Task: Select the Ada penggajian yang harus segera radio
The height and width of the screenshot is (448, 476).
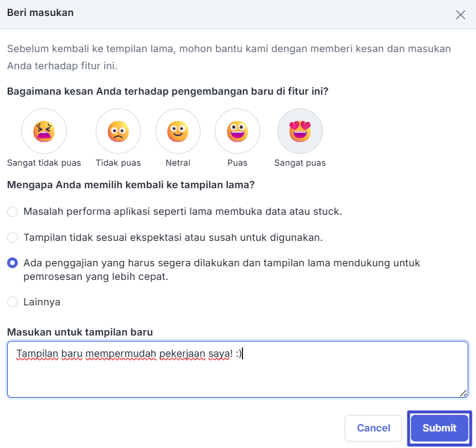Action: coord(12,263)
